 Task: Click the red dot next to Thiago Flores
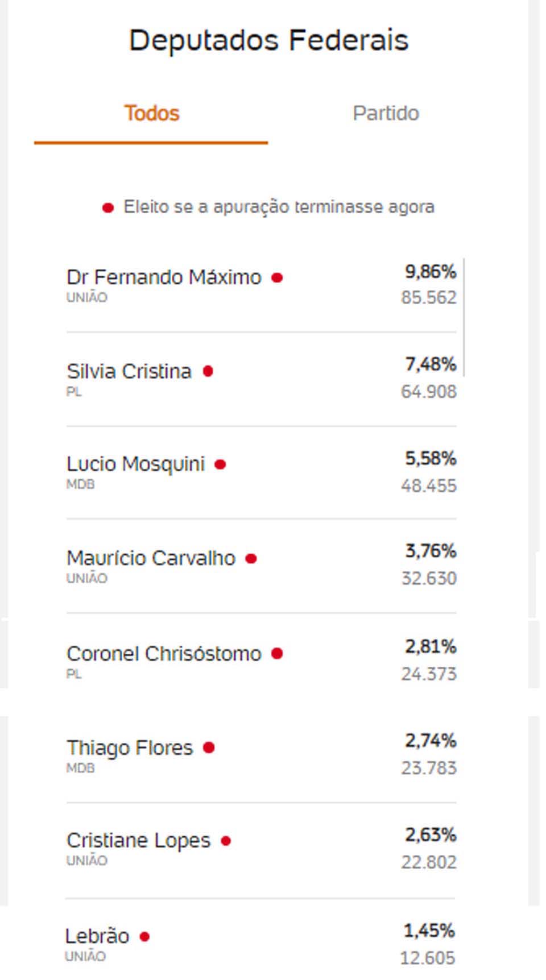click(209, 748)
